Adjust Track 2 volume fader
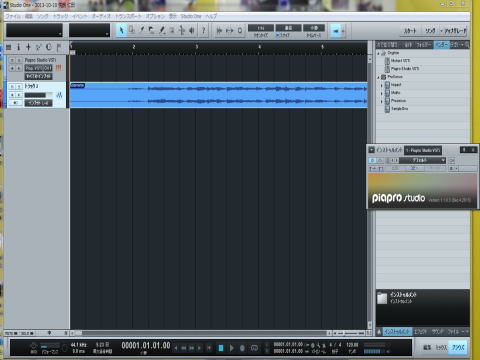The image size is (480, 360). 39,95
